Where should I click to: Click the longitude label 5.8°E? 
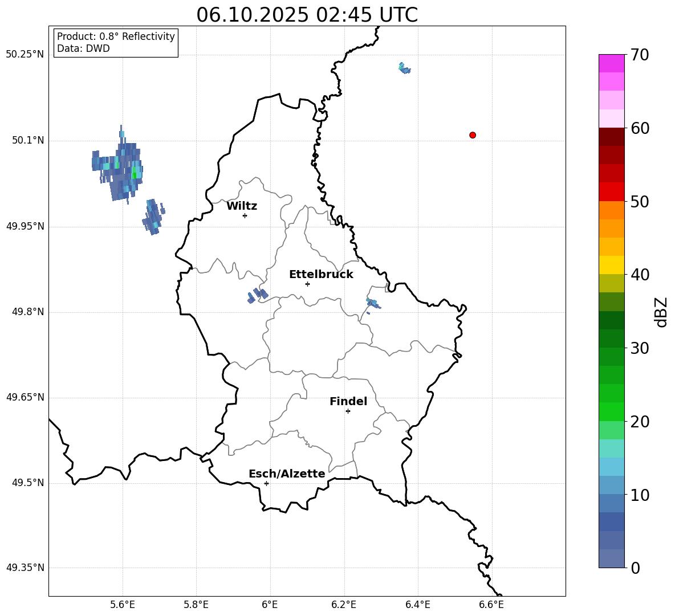pyautogui.click(x=196, y=605)
